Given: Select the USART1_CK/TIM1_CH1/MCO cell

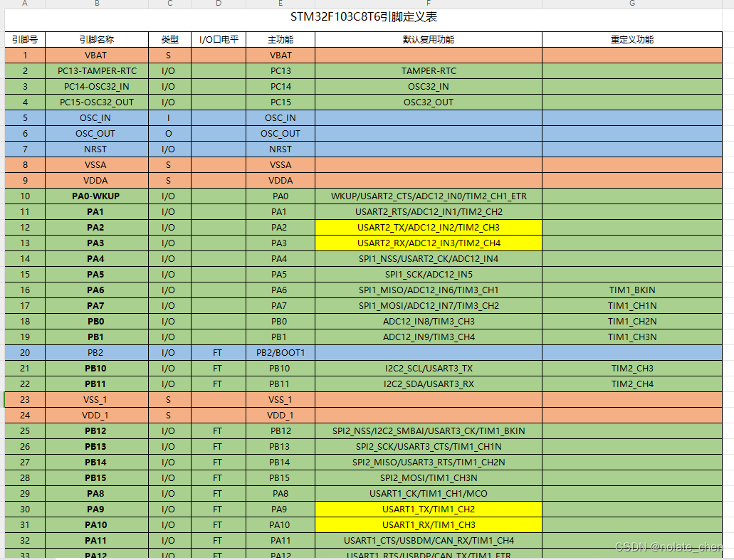Looking at the screenshot, I should coord(429,494).
